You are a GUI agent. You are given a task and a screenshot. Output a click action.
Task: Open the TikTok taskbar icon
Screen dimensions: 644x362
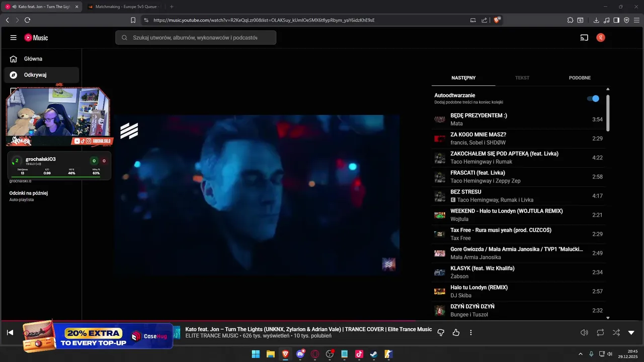[359, 354]
